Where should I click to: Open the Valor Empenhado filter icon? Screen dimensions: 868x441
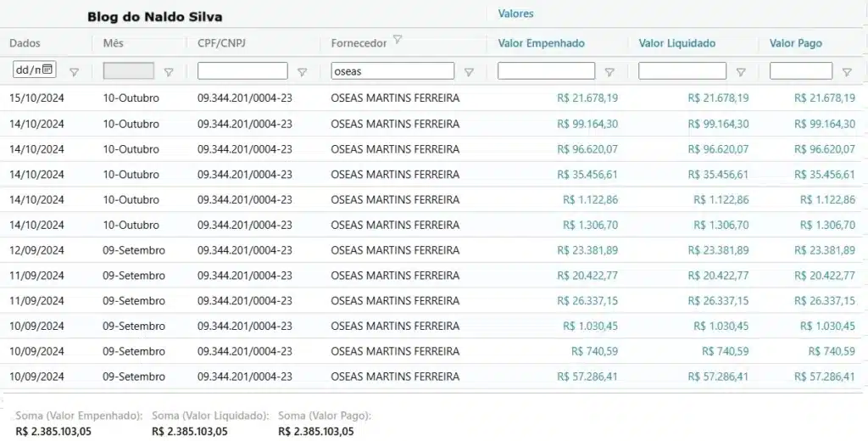tap(609, 72)
